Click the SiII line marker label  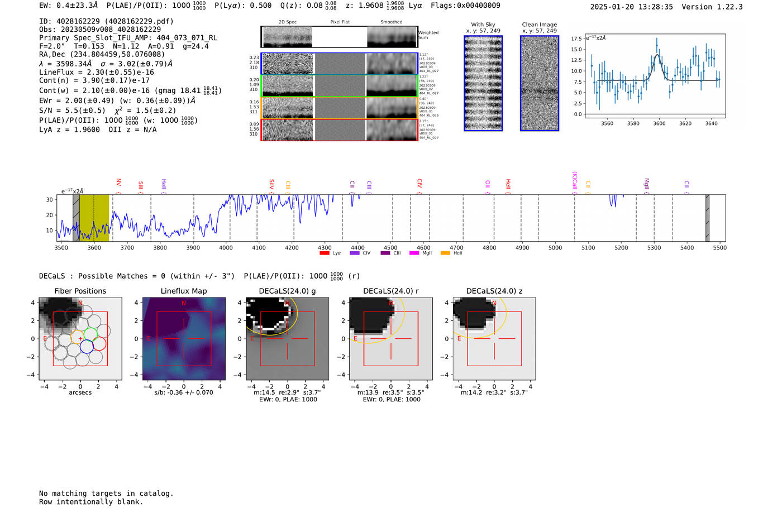[x=141, y=185]
